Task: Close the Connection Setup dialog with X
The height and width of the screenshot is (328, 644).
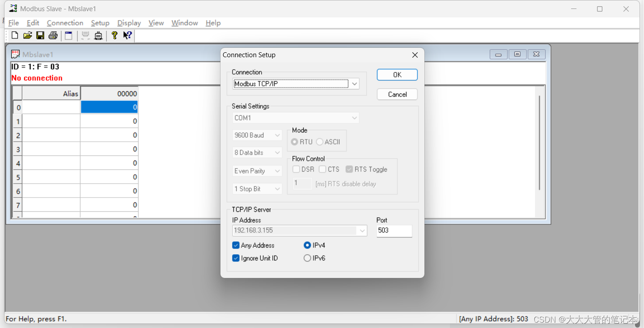Action: coord(415,55)
